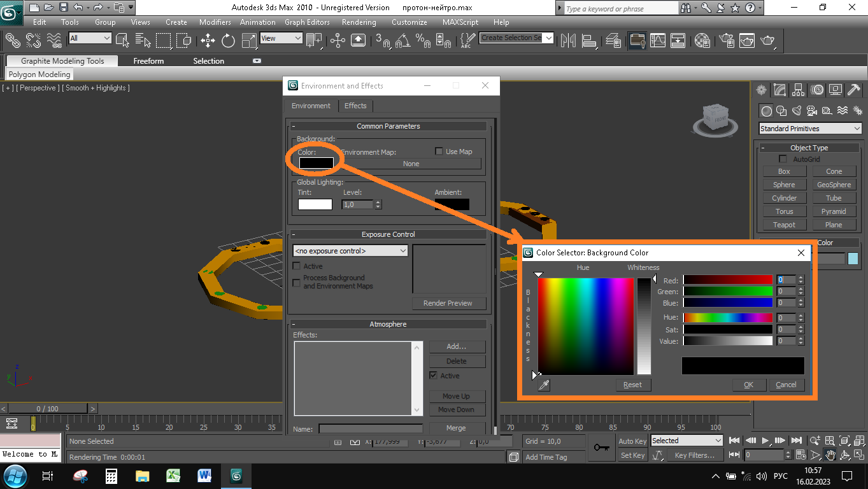
Task: Click the white Tint color swatch
Action: tap(315, 204)
